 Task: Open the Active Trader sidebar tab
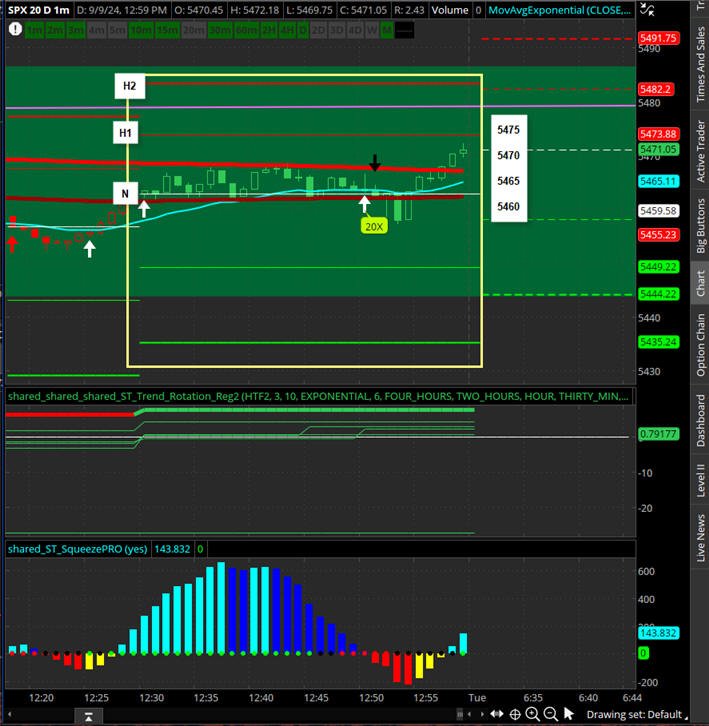pyautogui.click(x=701, y=151)
